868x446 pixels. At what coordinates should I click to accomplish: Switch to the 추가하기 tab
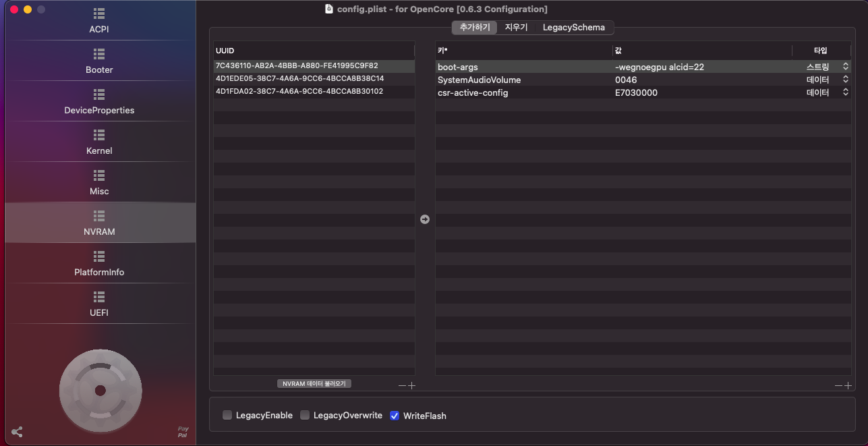pos(475,28)
